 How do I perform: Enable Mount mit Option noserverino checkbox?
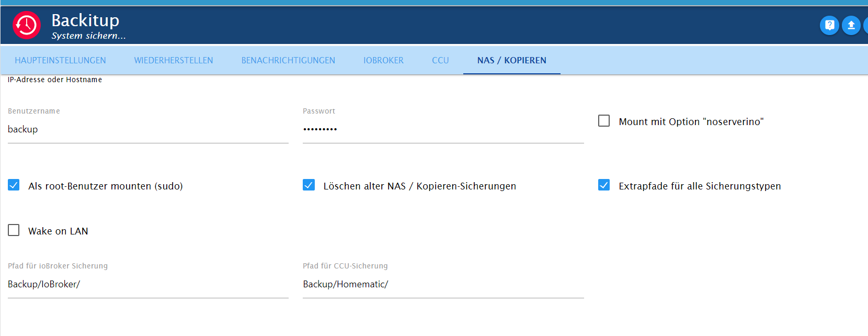click(x=604, y=121)
